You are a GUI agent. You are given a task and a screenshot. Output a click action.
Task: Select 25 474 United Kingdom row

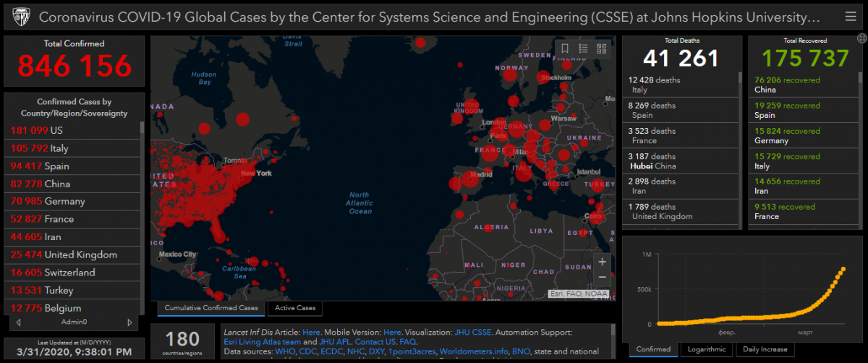[73, 255]
